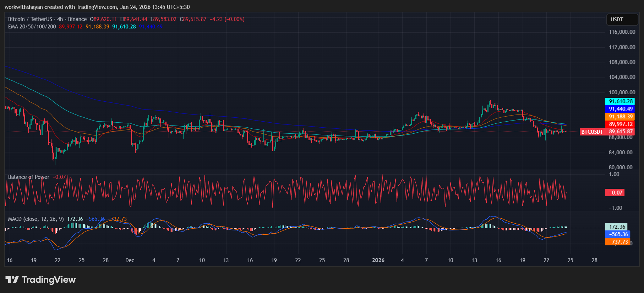
Task: Click the orange -737.73 signal axis label
Action: pyautogui.click(x=618, y=242)
